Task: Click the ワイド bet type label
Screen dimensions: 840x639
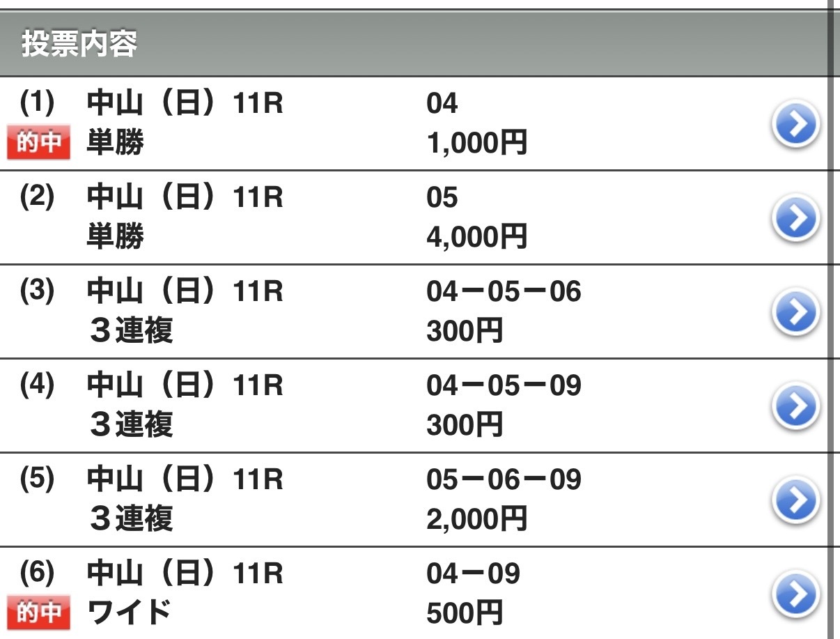Action: coord(129,613)
